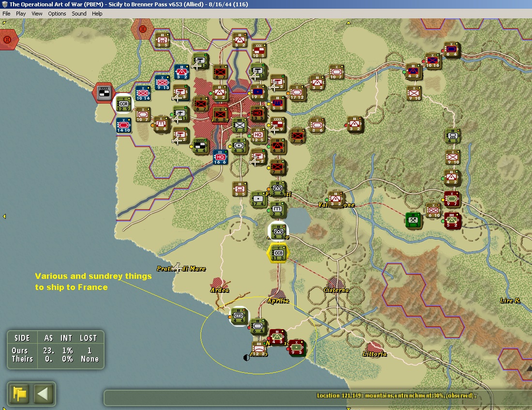
Task: Select the blue unit marked 9 13
Action: point(162,82)
